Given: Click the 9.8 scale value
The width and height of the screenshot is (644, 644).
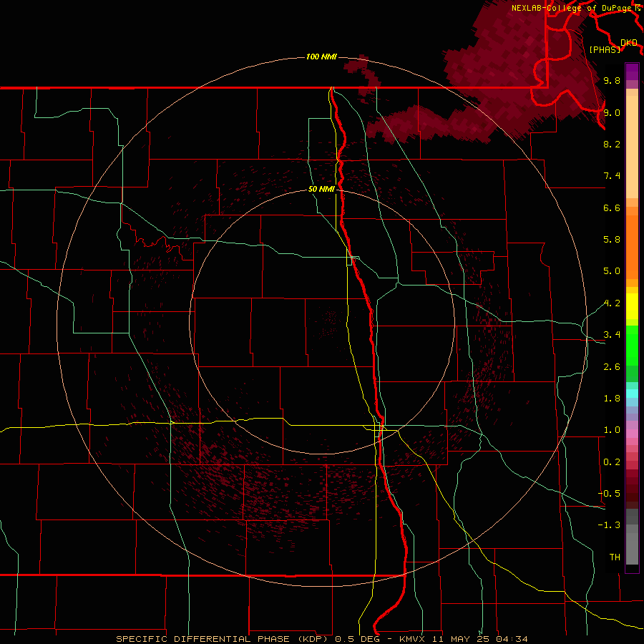Looking at the screenshot, I should click(x=612, y=80).
